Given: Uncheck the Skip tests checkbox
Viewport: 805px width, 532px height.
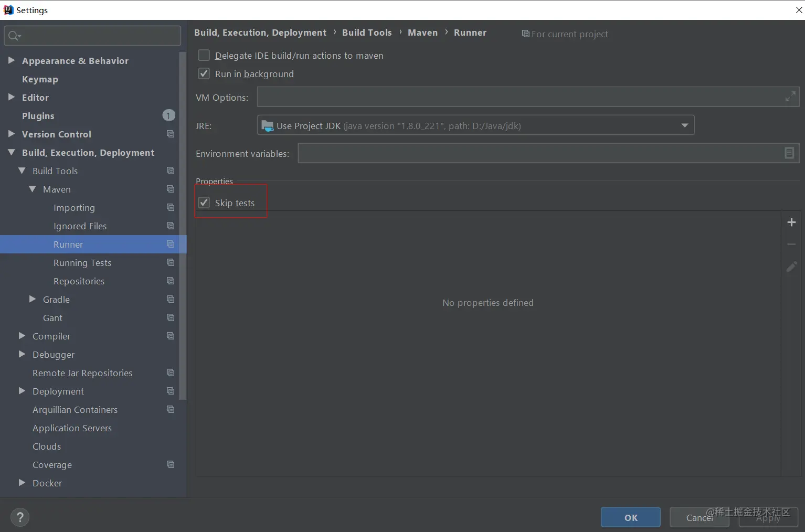Looking at the screenshot, I should (x=204, y=203).
